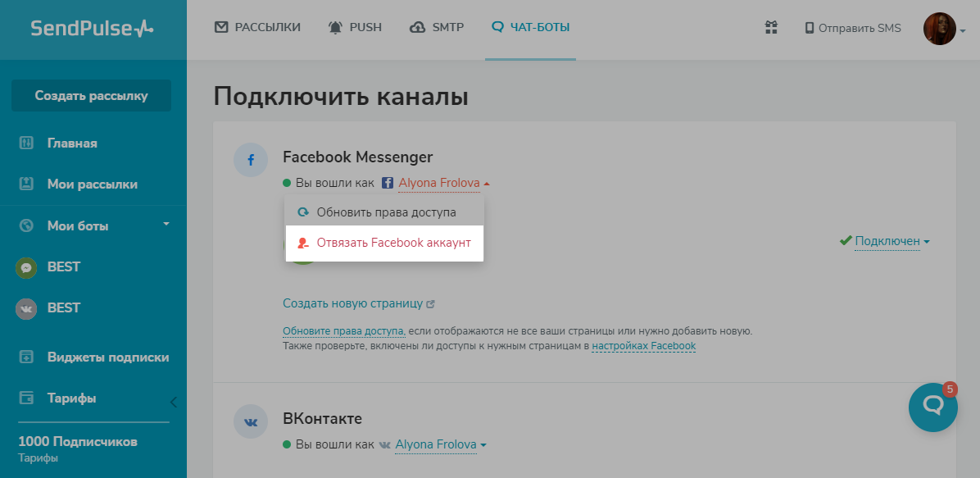Click the ВКонтакте title
980x478 pixels.
pyautogui.click(x=323, y=419)
